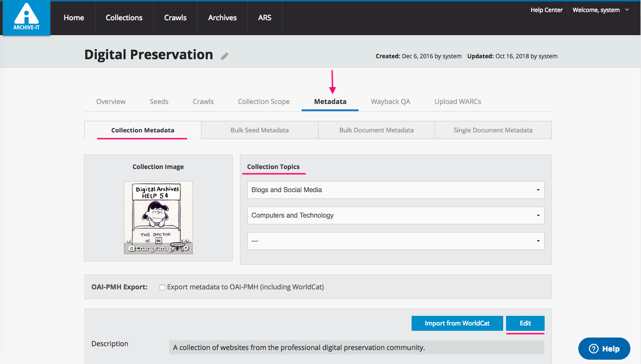Screen dimensions: 641x364
Task: Open the Help chat bubble
Action: coord(604,349)
